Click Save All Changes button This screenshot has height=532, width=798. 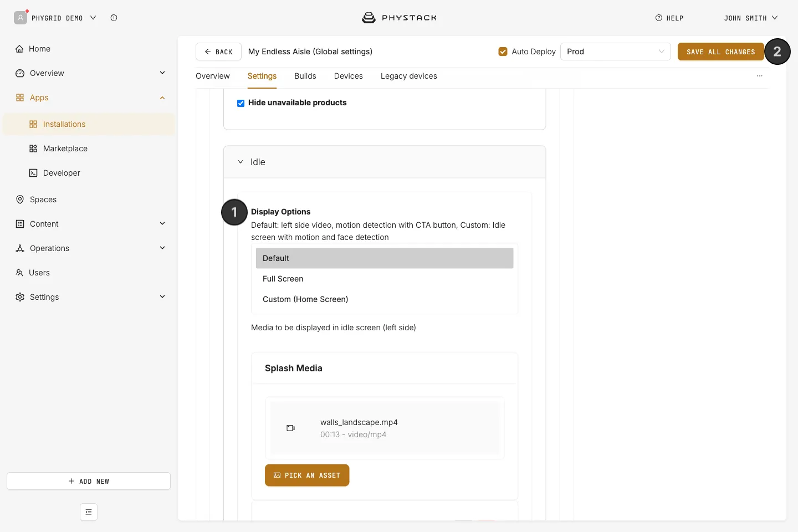pos(720,52)
